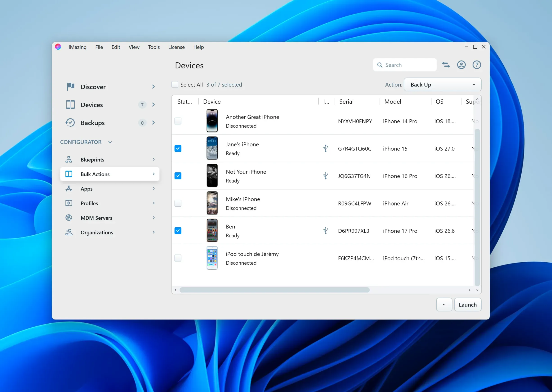Click the Devices sidebar icon

(70, 105)
